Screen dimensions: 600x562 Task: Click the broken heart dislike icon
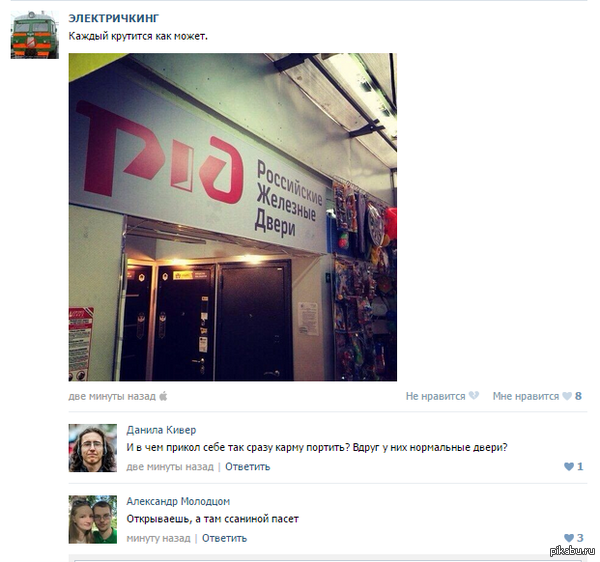(x=474, y=396)
